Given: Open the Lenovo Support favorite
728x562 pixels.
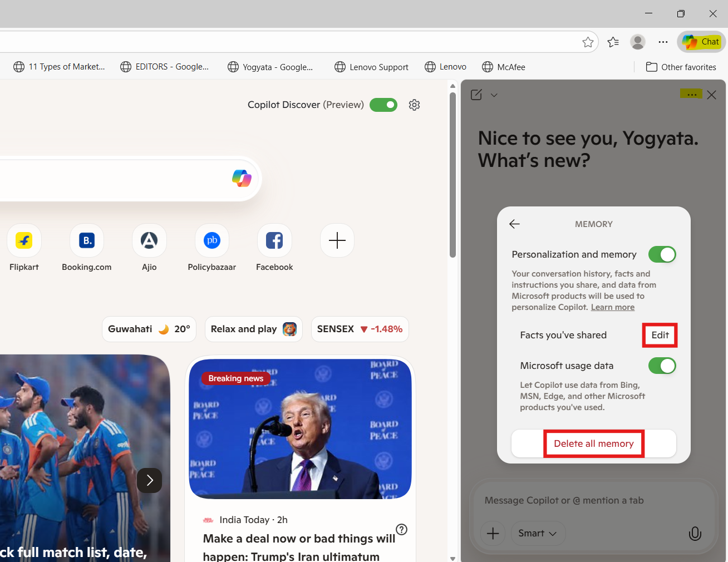Looking at the screenshot, I should point(371,67).
